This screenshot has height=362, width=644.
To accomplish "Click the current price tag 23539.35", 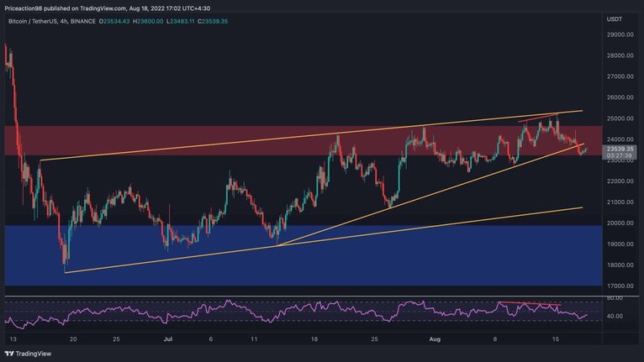I will click(x=620, y=149).
